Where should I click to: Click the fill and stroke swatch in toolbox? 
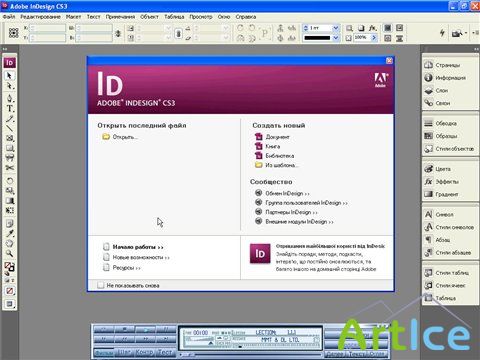[9, 267]
